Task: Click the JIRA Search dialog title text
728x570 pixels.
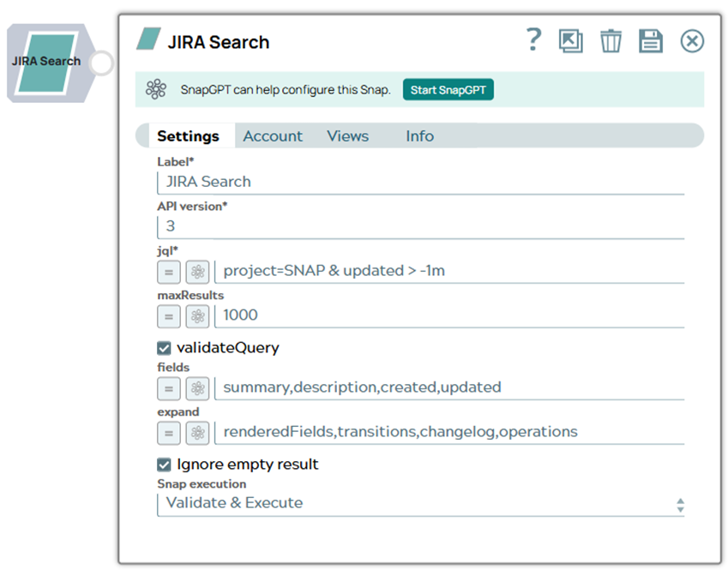Action: tap(218, 42)
